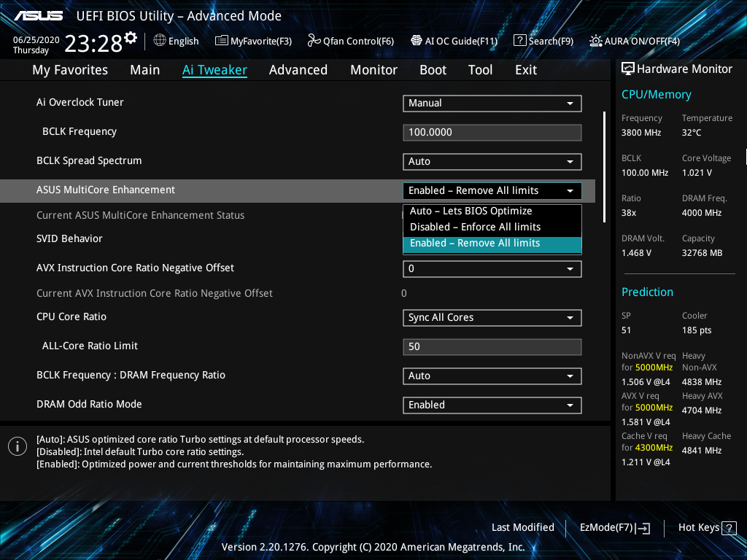
Task: Collapse the ASUS MultiCore Enhancement dropdown
Action: (492, 190)
